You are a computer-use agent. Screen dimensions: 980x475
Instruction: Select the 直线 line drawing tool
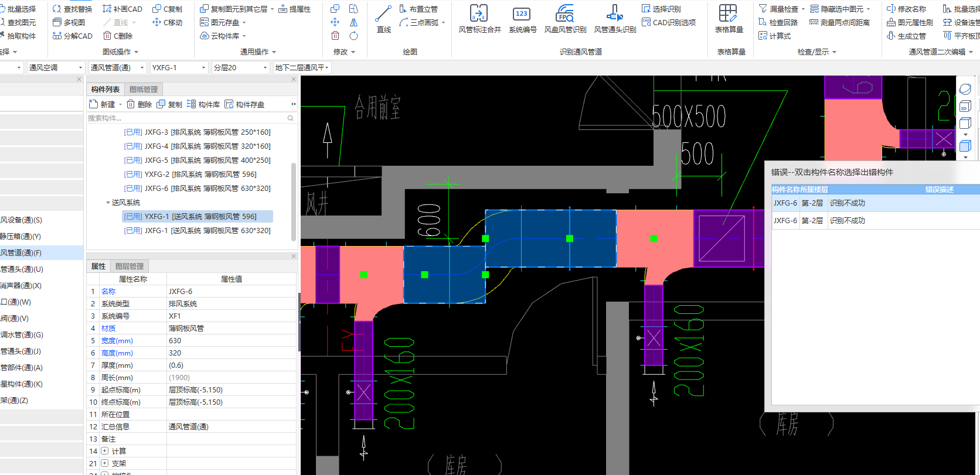(383, 19)
